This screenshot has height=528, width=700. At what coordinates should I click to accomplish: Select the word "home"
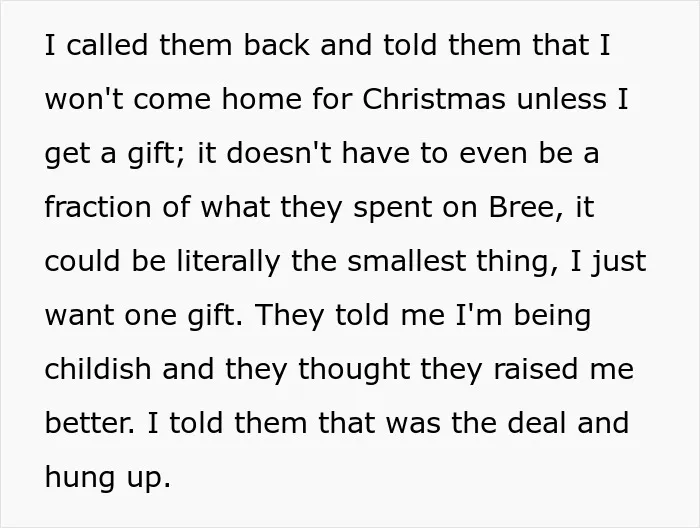click(x=262, y=99)
